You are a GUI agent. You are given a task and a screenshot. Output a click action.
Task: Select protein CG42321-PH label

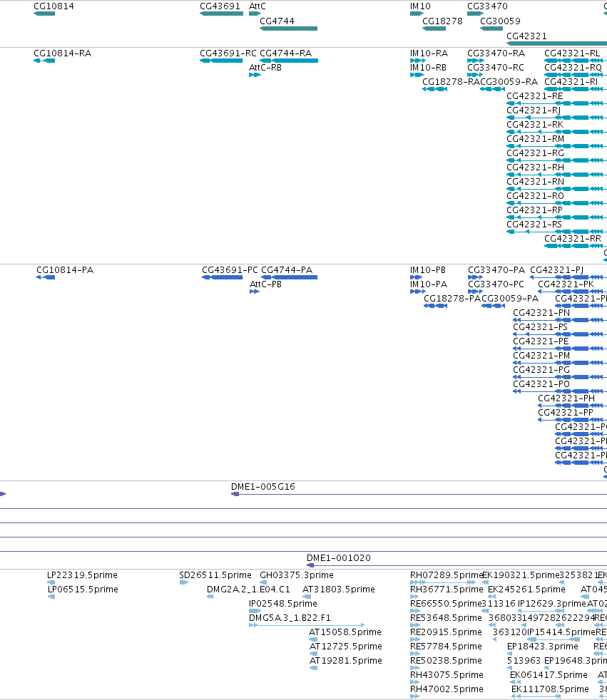566,398
